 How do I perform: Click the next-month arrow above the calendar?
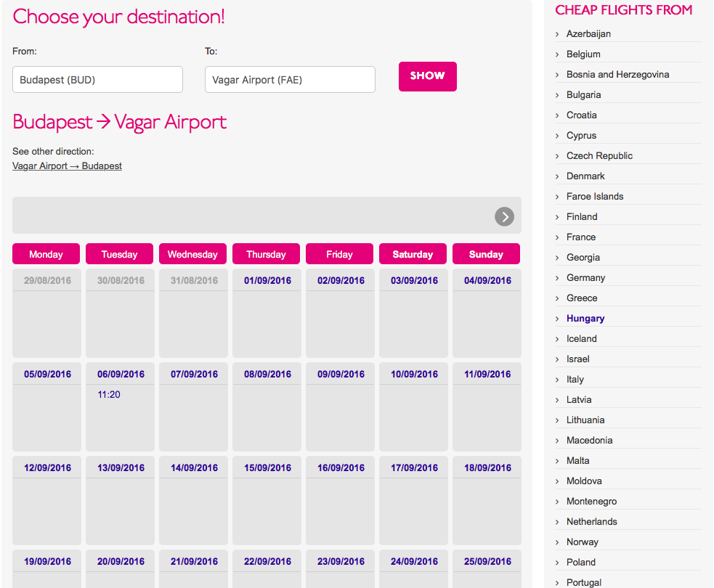click(504, 216)
